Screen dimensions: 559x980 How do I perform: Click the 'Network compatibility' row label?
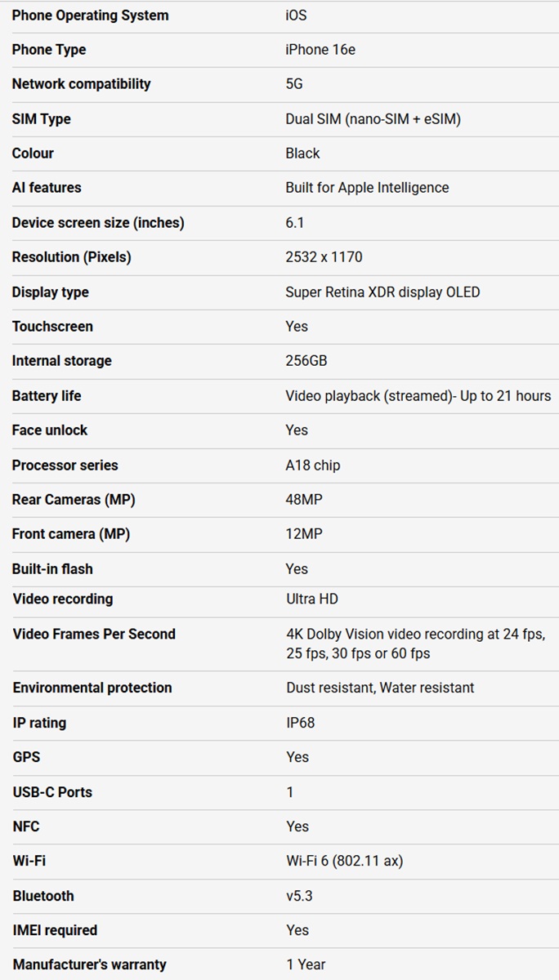[81, 84]
